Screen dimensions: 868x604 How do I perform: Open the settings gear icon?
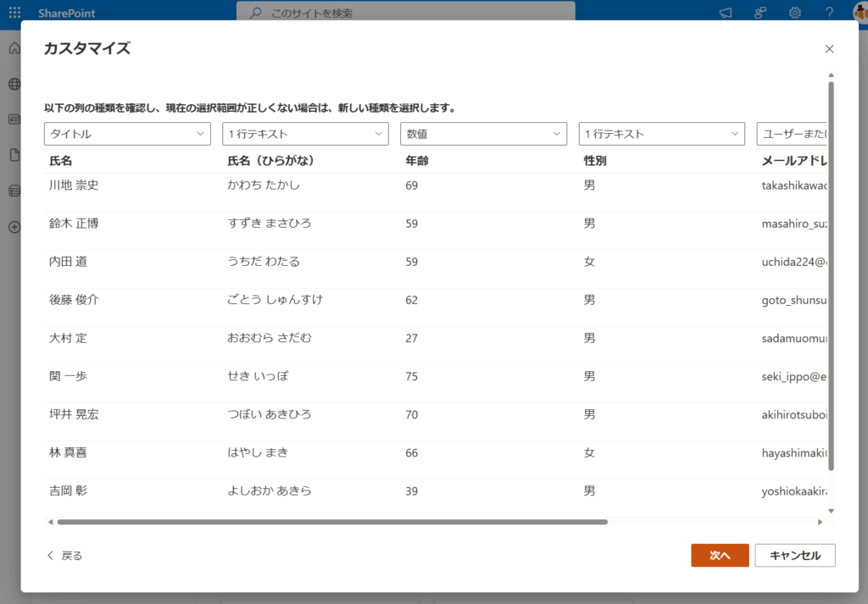tap(795, 13)
